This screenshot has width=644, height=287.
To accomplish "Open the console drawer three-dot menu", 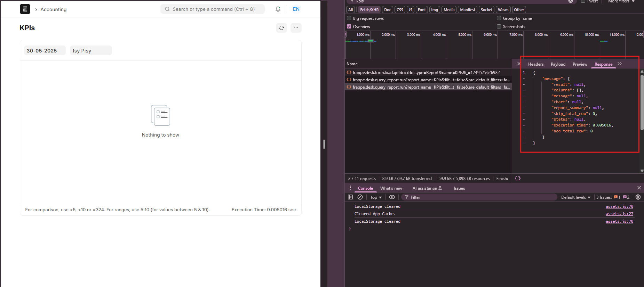I will [x=350, y=188].
